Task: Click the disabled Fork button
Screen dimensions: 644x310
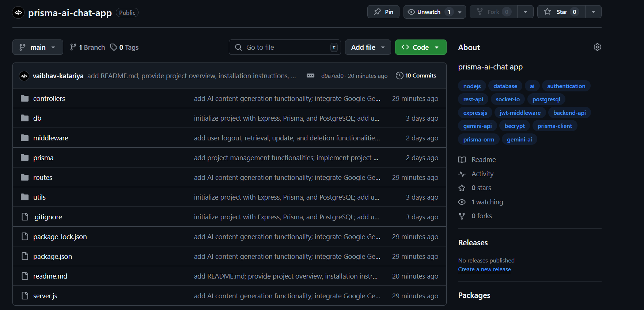Action: [x=493, y=12]
